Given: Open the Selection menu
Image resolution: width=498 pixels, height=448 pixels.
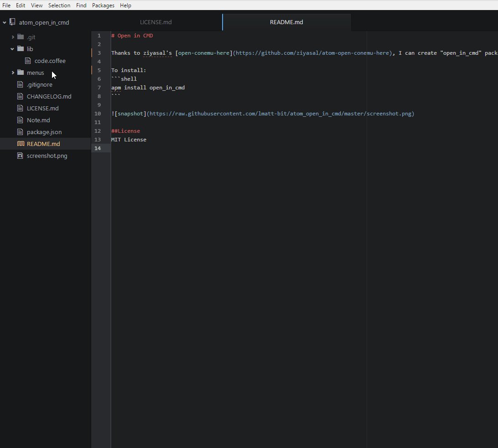Looking at the screenshot, I should click(x=59, y=5).
